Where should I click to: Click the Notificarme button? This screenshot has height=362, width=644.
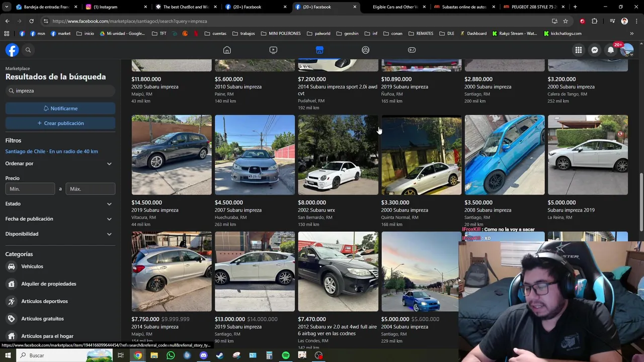tap(60, 108)
